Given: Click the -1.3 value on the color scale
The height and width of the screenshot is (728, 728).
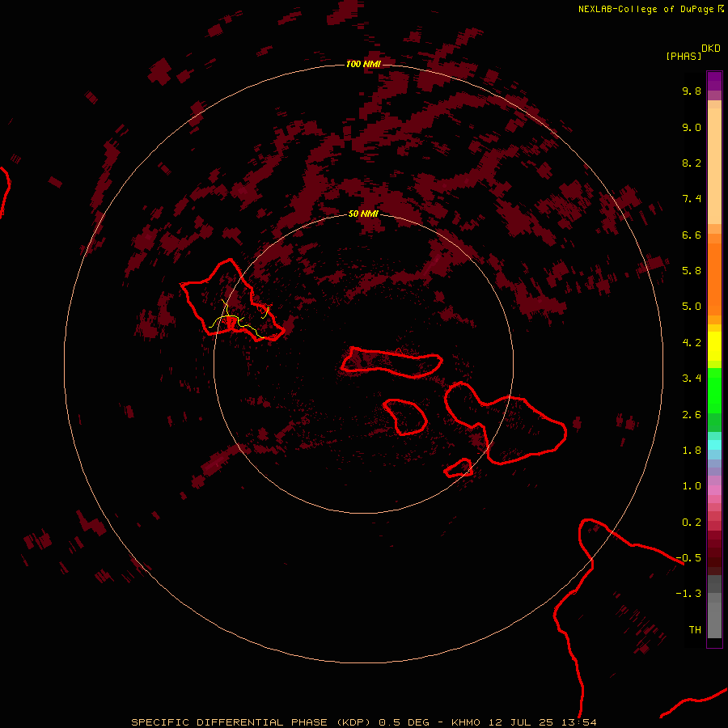Looking at the screenshot, I should click(688, 594).
